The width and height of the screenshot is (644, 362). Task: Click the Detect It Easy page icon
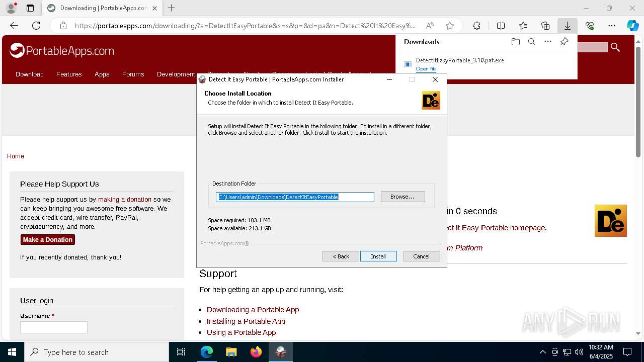point(611,221)
